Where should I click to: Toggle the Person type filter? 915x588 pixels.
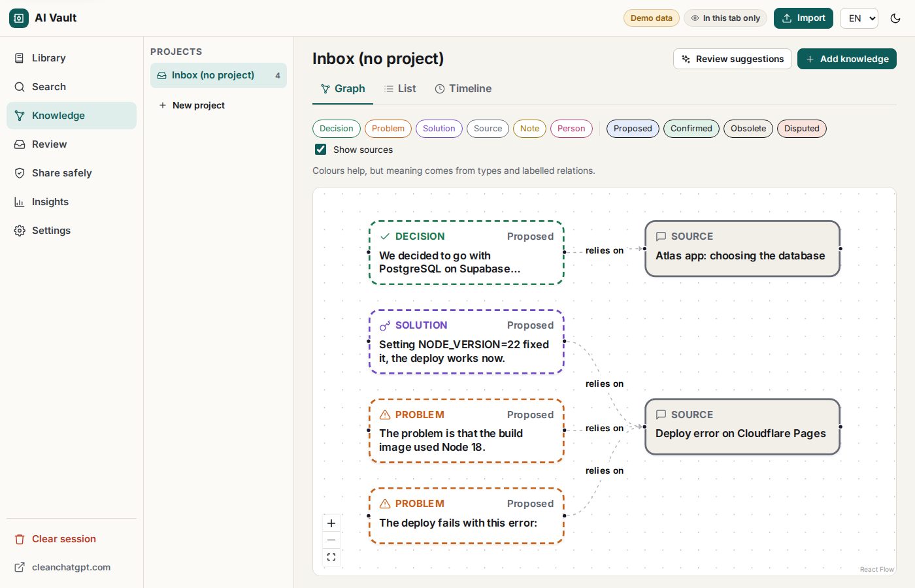pos(571,129)
